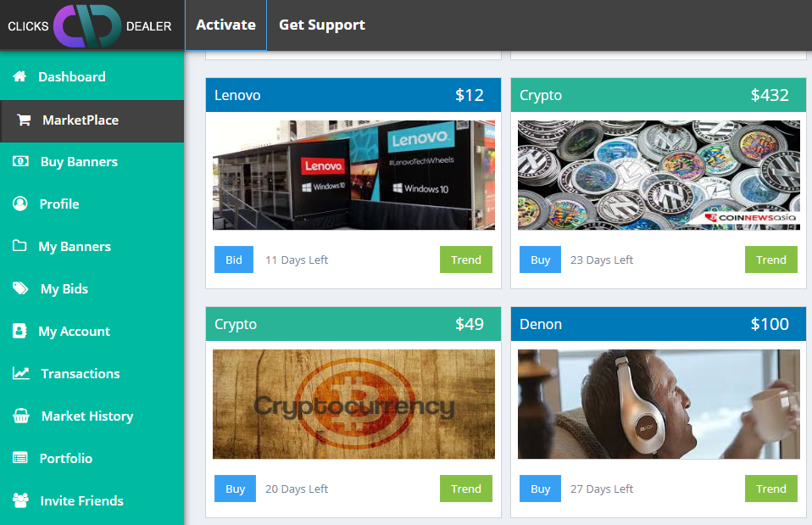Click the Portfolio list icon
Screen dimensions: 812x525
click(x=20, y=458)
